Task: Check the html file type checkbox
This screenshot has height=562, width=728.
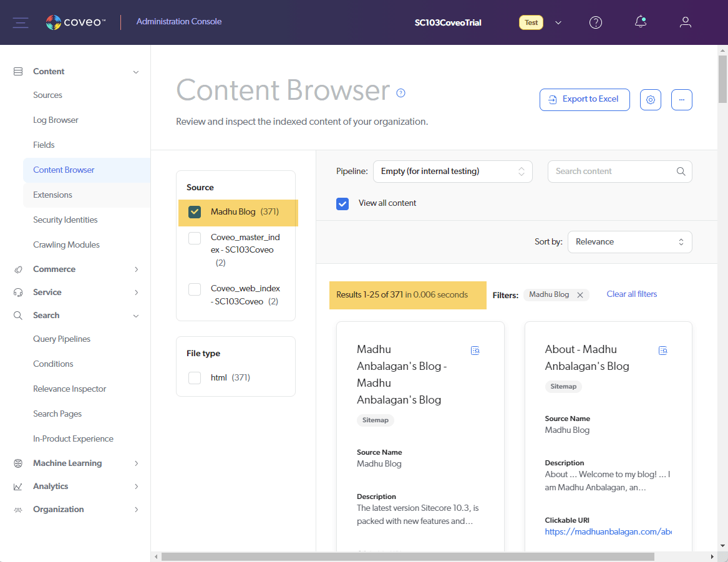Action: [195, 377]
